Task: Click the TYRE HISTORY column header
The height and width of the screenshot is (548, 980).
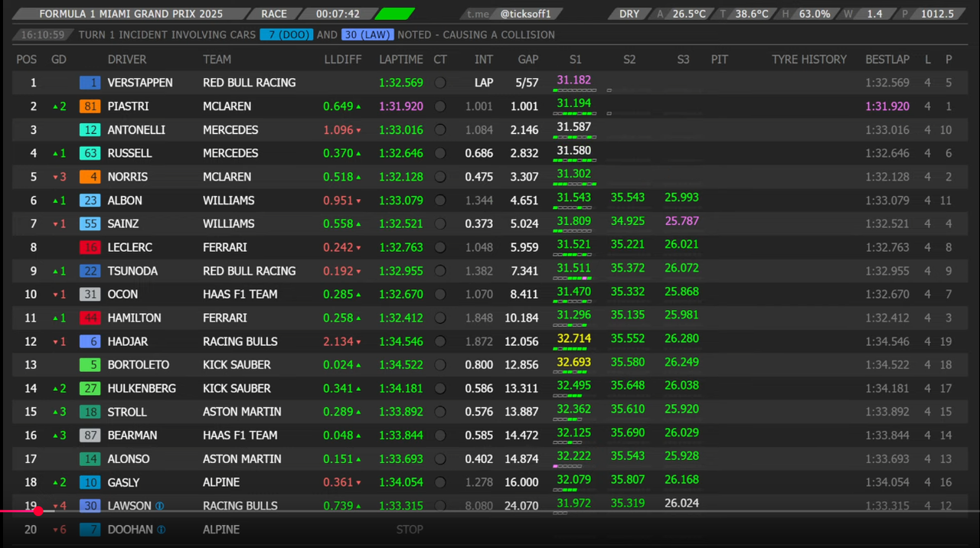Action: [x=809, y=60]
